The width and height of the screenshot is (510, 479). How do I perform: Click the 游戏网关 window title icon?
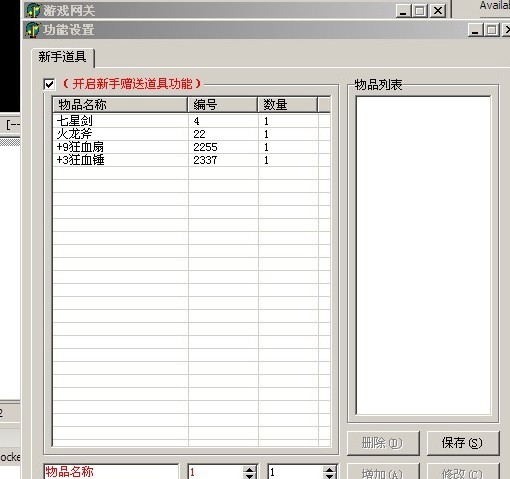pos(33,10)
